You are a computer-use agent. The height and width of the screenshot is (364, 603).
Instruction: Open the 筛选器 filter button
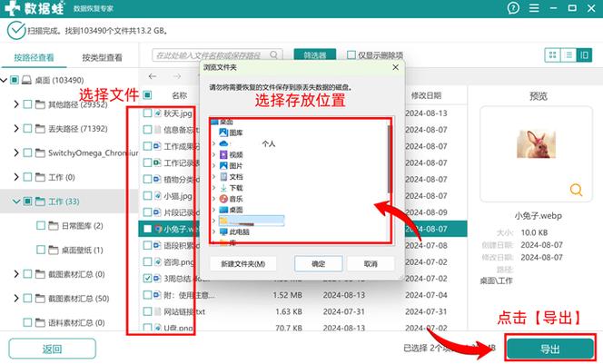point(315,55)
